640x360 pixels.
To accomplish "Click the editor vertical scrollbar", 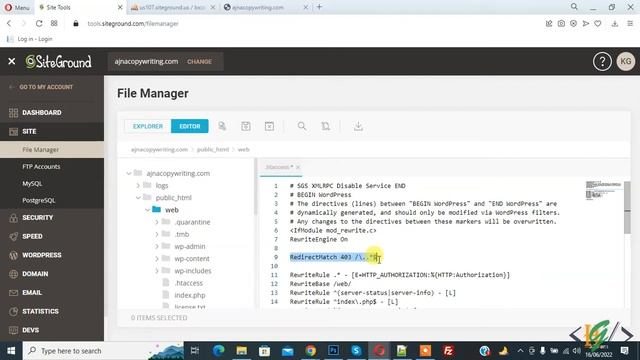I will click(627, 208).
